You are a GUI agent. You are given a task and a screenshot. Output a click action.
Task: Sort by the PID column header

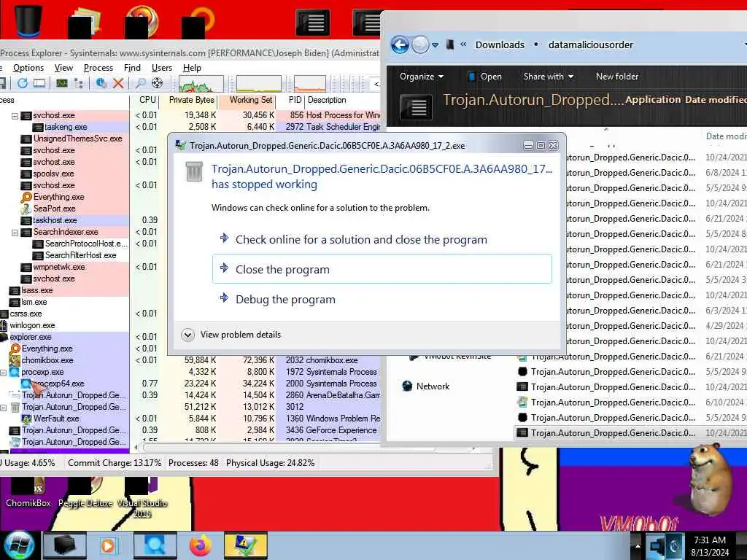(295, 100)
